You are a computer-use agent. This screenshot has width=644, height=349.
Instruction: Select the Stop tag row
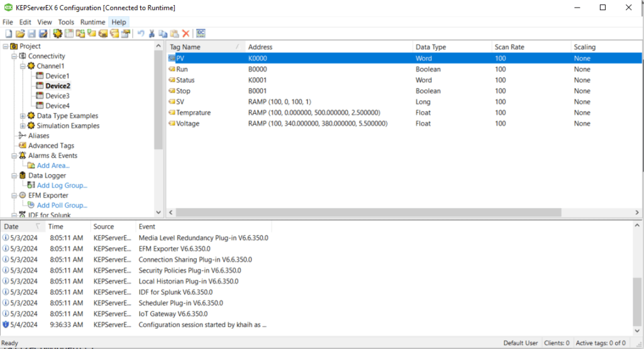(404, 91)
